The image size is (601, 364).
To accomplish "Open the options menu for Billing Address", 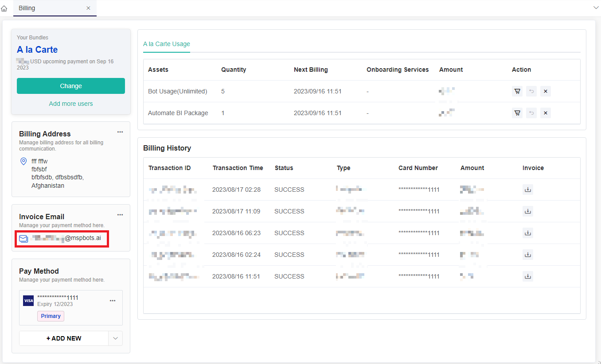I will coord(120,132).
